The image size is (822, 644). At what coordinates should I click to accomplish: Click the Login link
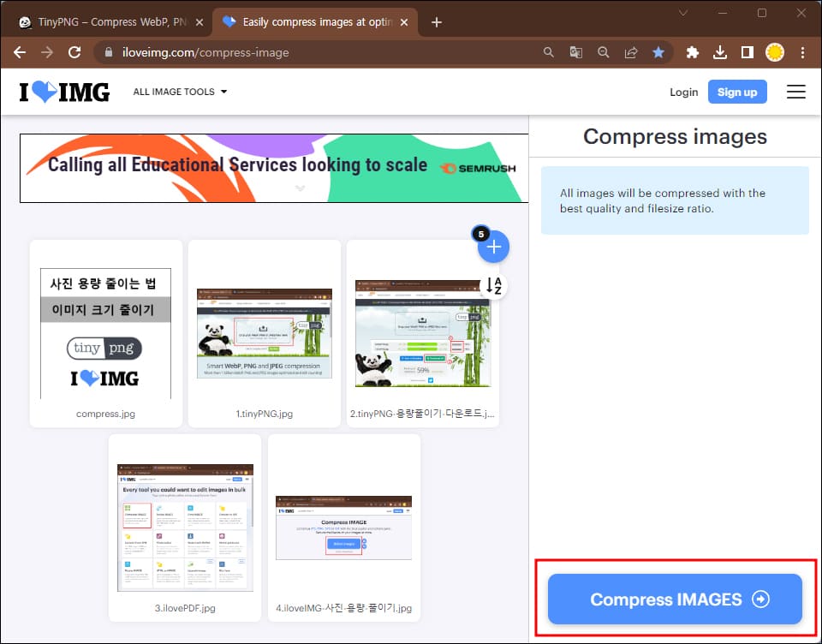(x=683, y=92)
